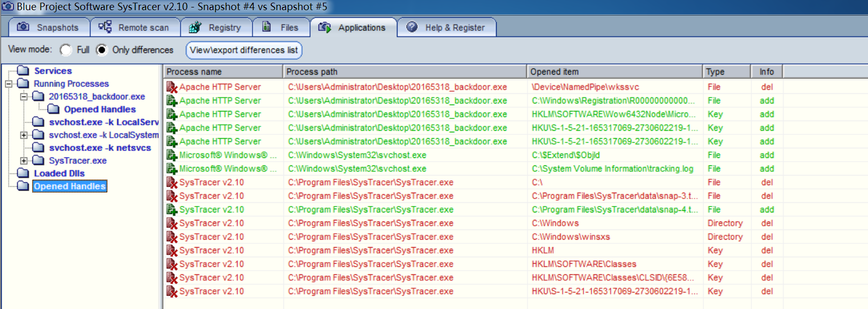Click the Directory type cell for C:\Windows
Screen dimensions: 868x309
point(725,223)
